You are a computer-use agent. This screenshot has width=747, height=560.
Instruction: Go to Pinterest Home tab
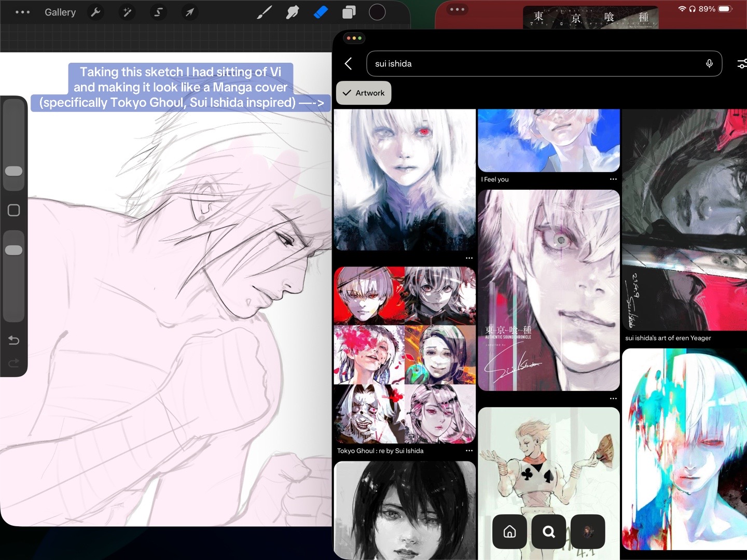509,531
